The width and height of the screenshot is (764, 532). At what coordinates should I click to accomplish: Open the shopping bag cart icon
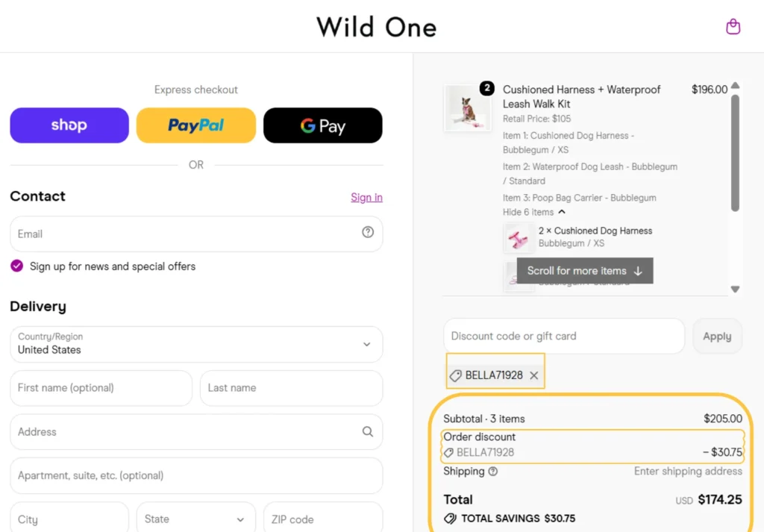click(x=733, y=27)
